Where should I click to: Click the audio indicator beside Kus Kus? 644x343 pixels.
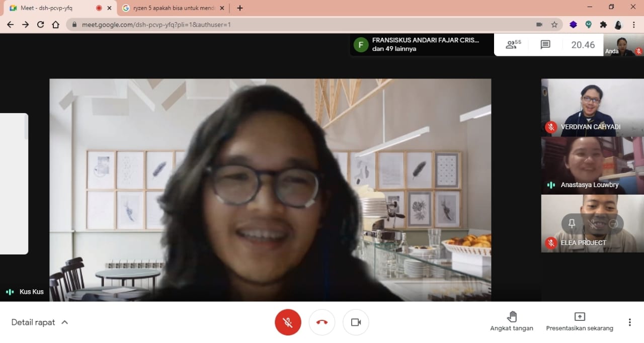tap(10, 292)
